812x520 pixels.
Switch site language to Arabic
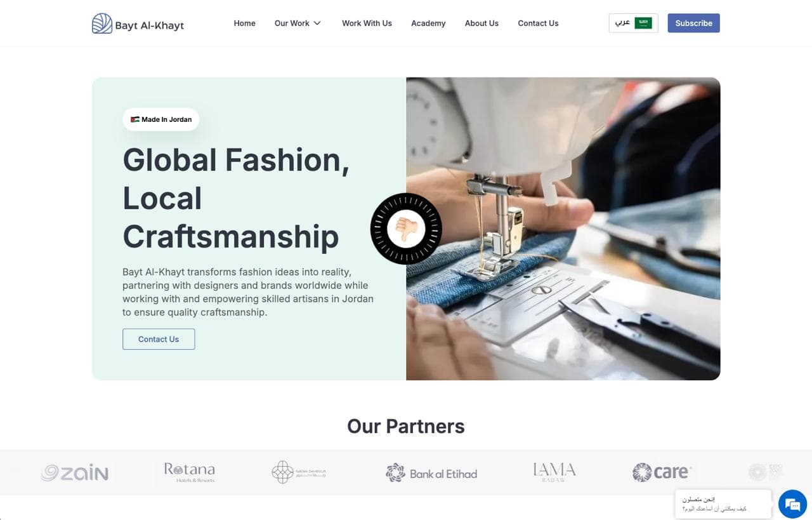[x=633, y=23]
